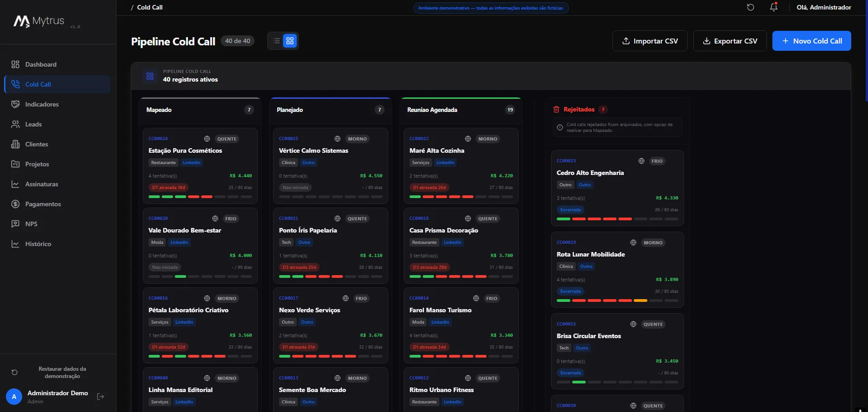Click the logout icon beside Administrador Demo
Screen dimensions: 868x412
[x=101, y=397]
